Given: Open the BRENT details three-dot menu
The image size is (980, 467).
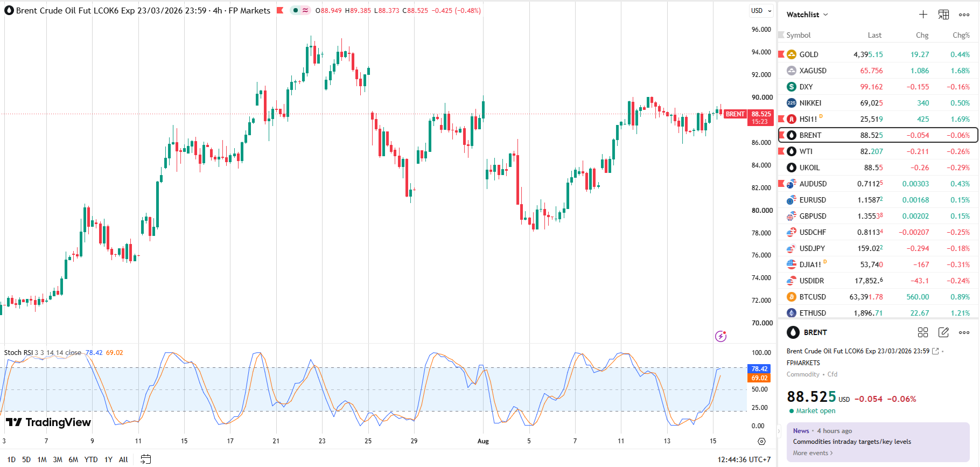Looking at the screenshot, I should point(964,332).
